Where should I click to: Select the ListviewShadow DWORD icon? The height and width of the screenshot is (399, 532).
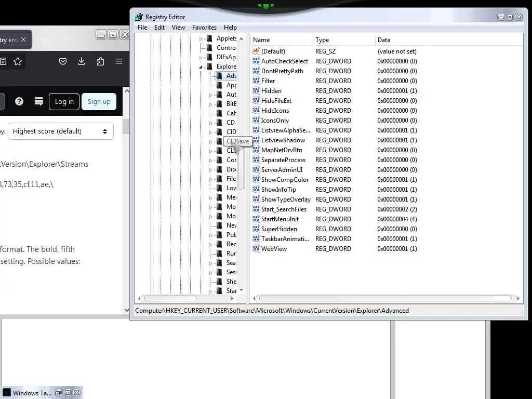pyautogui.click(x=256, y=140)
